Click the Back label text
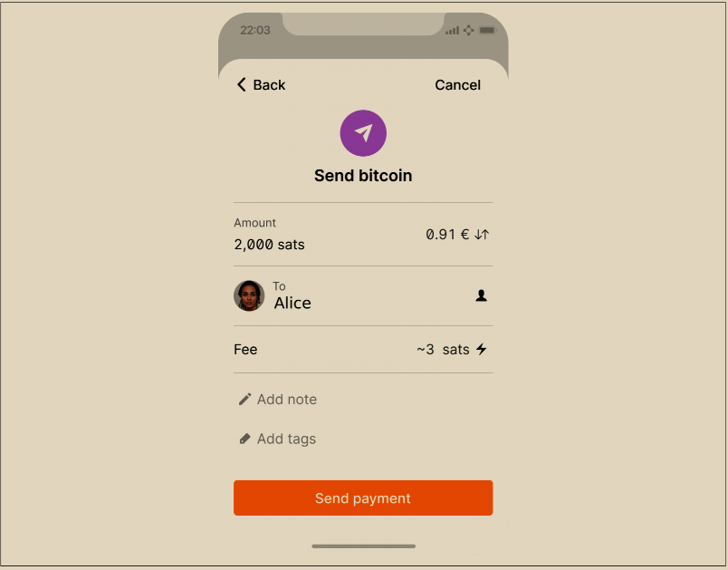The height and width of the screenshot is (570, 728). click(x=269, y=85)
